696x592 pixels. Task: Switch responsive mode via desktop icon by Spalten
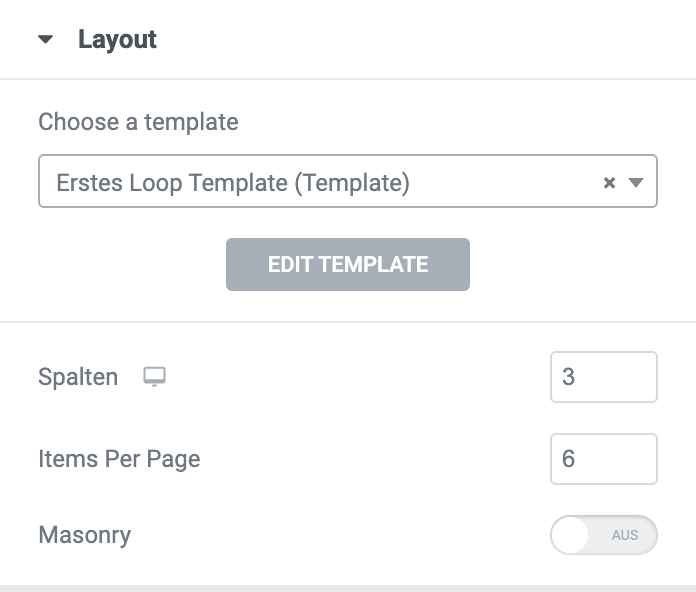click(x=154, y=377)
